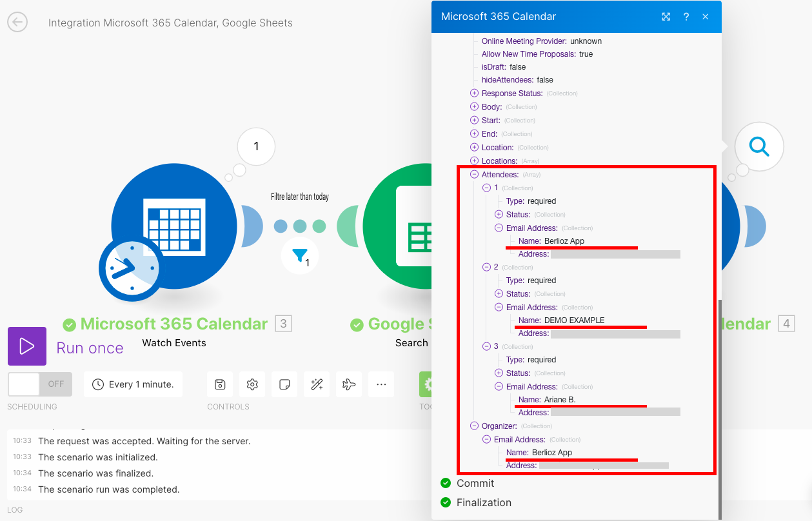Open the Every 1 minute schedule setting
812x521 pixels.
pos(134,384)
